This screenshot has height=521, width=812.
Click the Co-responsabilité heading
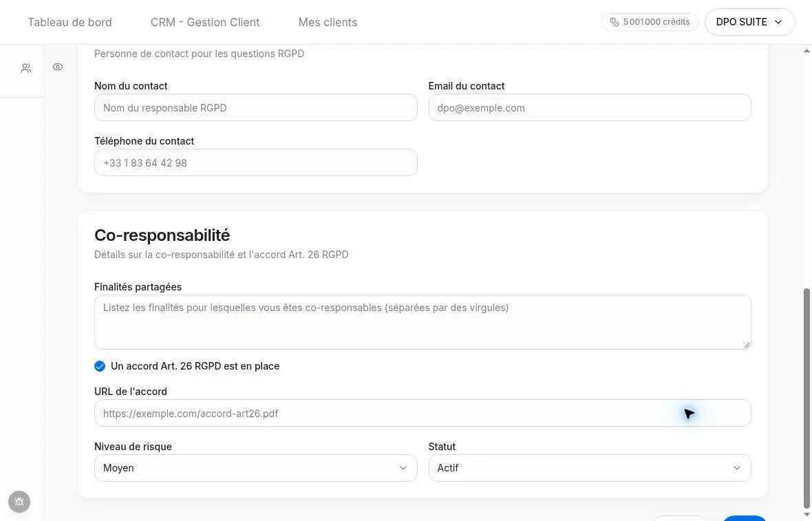(162, 235)
